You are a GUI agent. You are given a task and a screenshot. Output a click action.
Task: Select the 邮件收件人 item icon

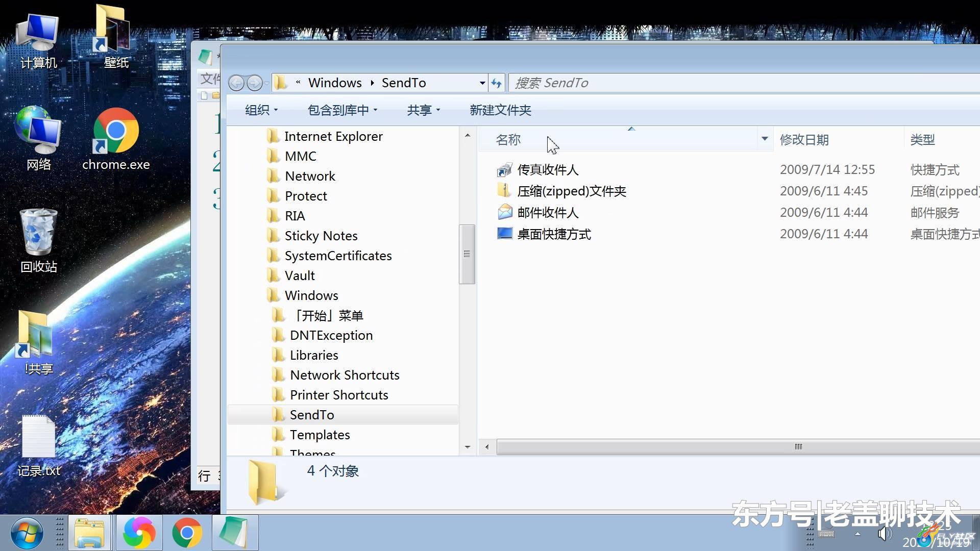[504, 212]
